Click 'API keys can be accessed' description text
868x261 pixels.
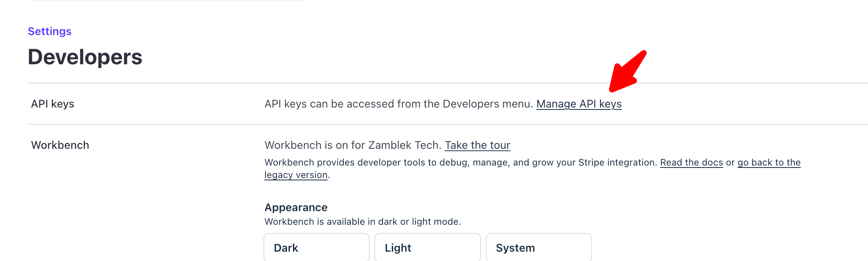pyautogui.click(x=399, y=104)
